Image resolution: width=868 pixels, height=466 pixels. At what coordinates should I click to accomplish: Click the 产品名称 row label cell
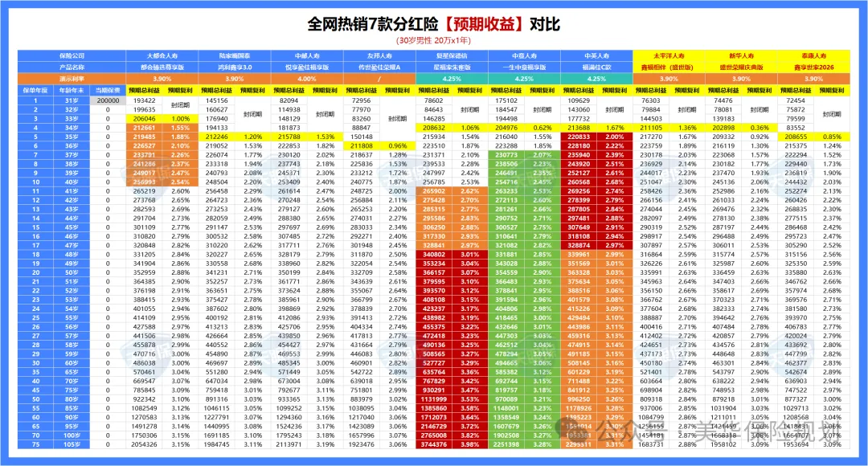72,67
